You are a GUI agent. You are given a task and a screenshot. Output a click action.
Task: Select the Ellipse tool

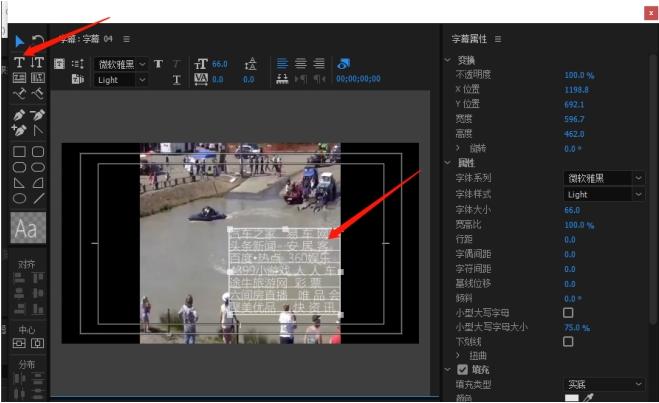click(x=19, y=198)
